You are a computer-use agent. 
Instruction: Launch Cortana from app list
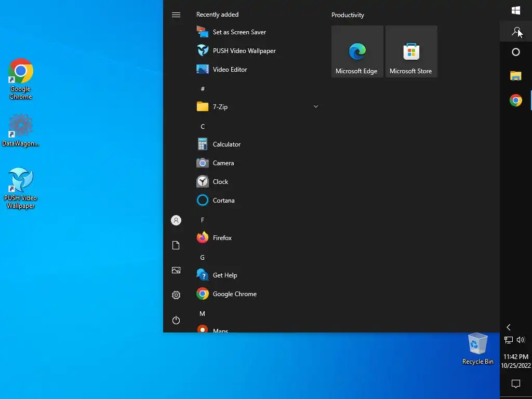point(258,200)
